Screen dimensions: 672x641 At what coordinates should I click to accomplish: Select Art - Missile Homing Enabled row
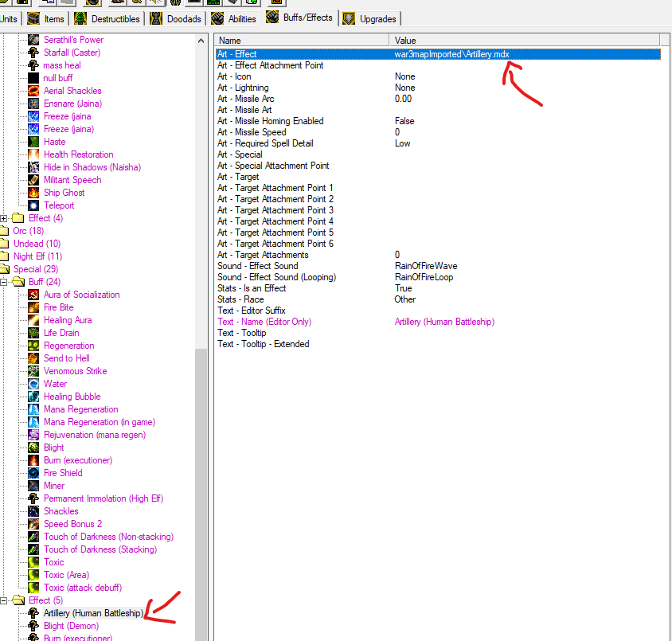tap(438, 121)
